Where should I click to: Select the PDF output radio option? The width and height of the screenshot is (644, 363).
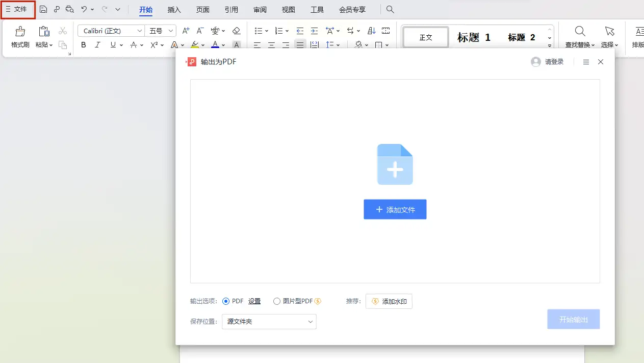click(226, 301)
